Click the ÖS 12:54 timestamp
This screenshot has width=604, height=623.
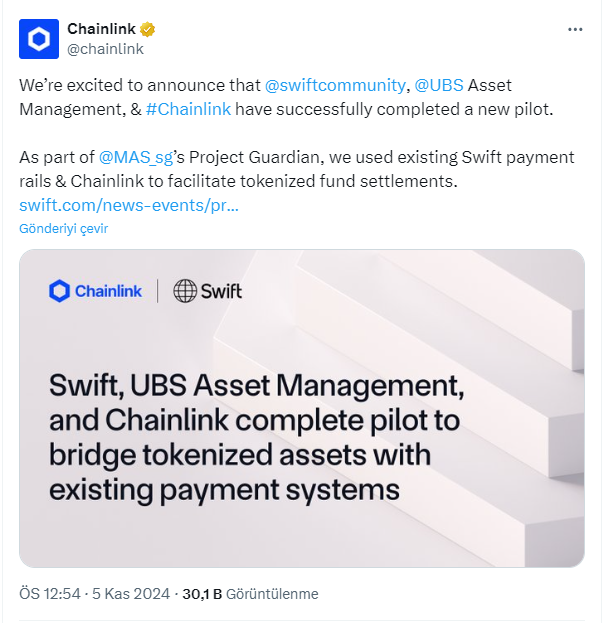tap(50, 593)
